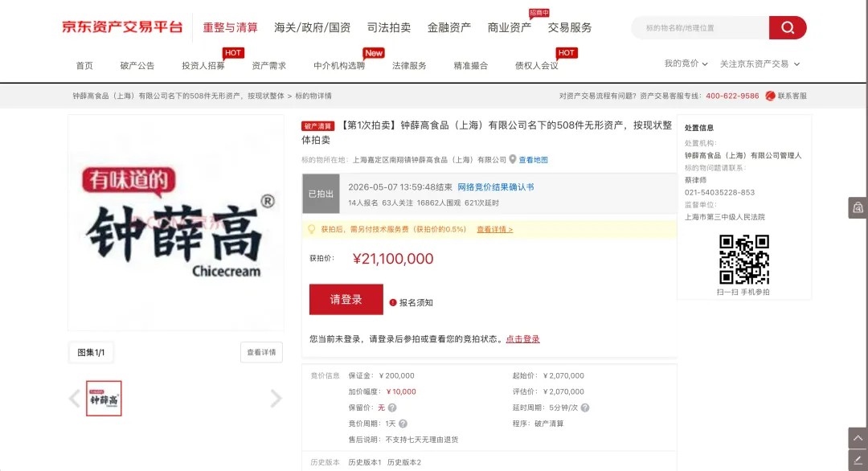Image resolution: width=868 pixels, height=471 pixels.
Task: Open 资产需求 in the sub navigation
Action: 269,66
